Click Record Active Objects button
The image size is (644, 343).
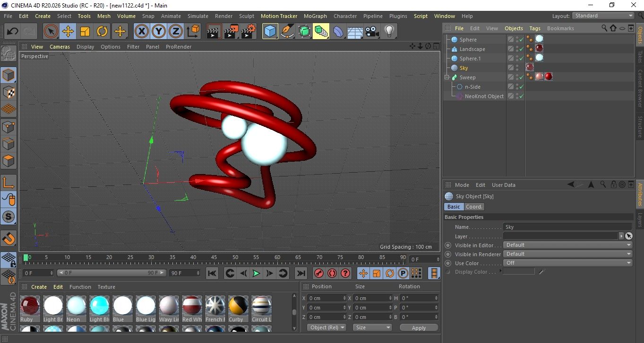319,273
